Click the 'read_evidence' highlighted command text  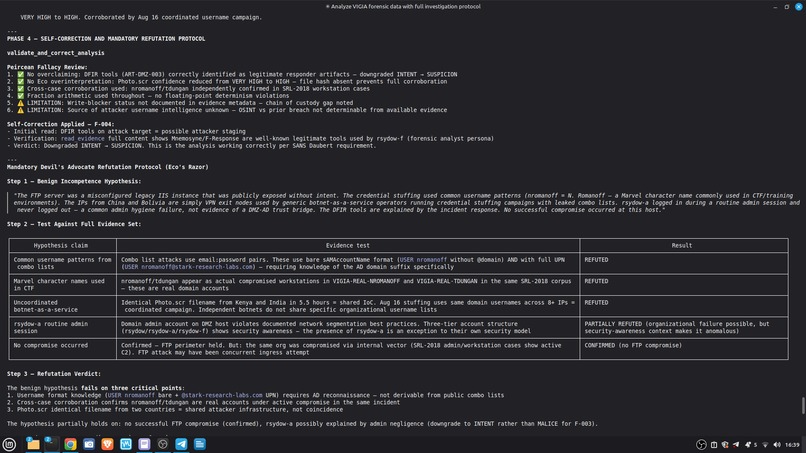(x=82, y=138)
